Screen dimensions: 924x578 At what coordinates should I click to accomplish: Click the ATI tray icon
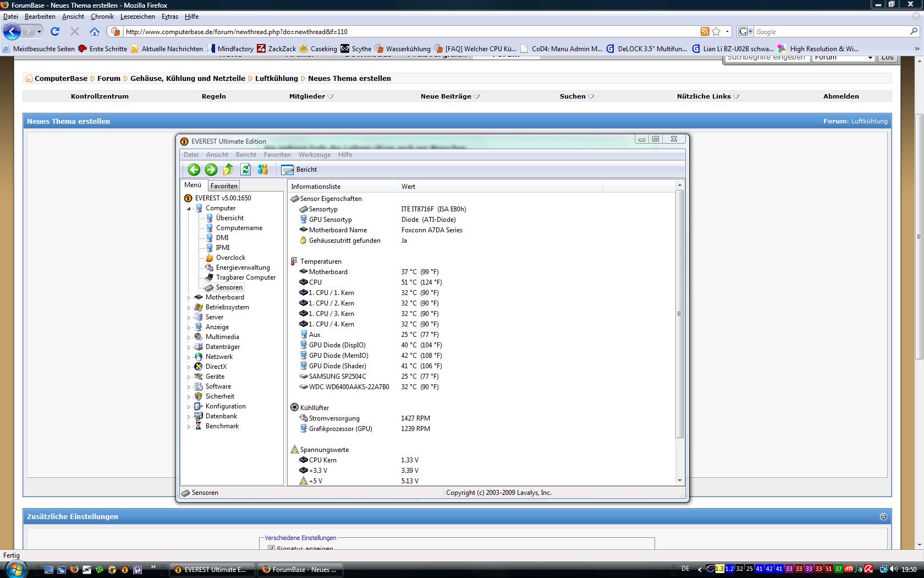pyautogui.click(x=849, y=569)
